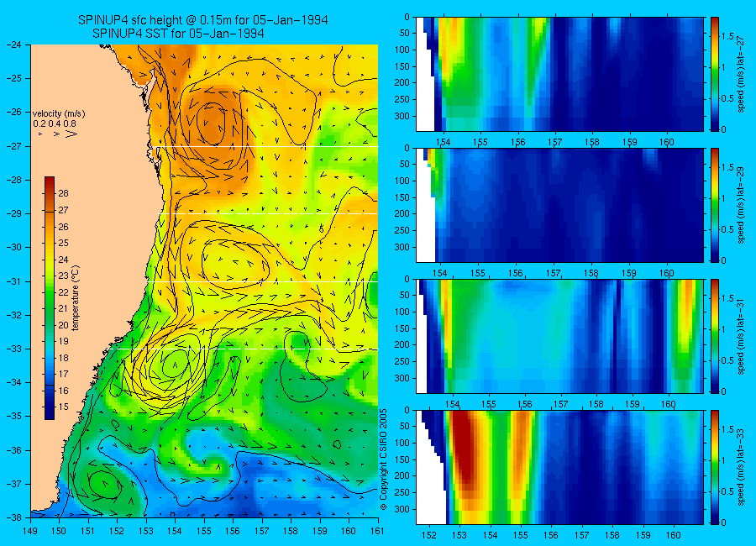
Task: Click the "-24" latitude tick on the SST map
Action: [13, 45]
